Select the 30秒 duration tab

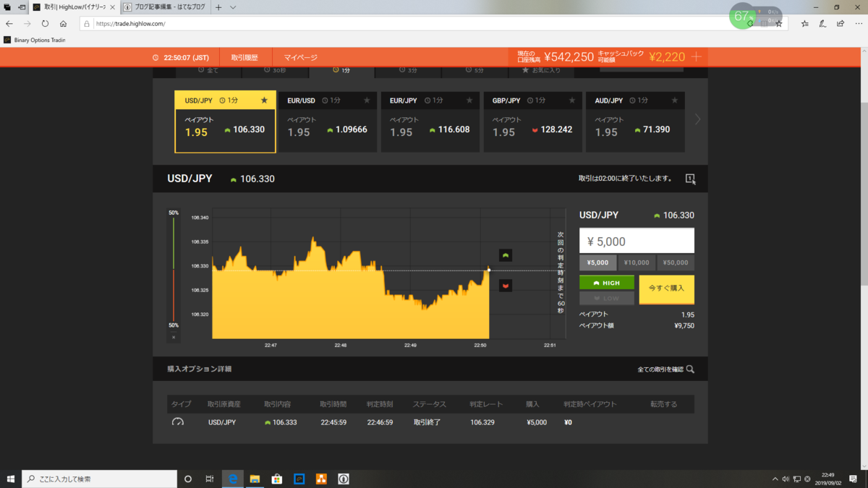[x=275, y=71]
